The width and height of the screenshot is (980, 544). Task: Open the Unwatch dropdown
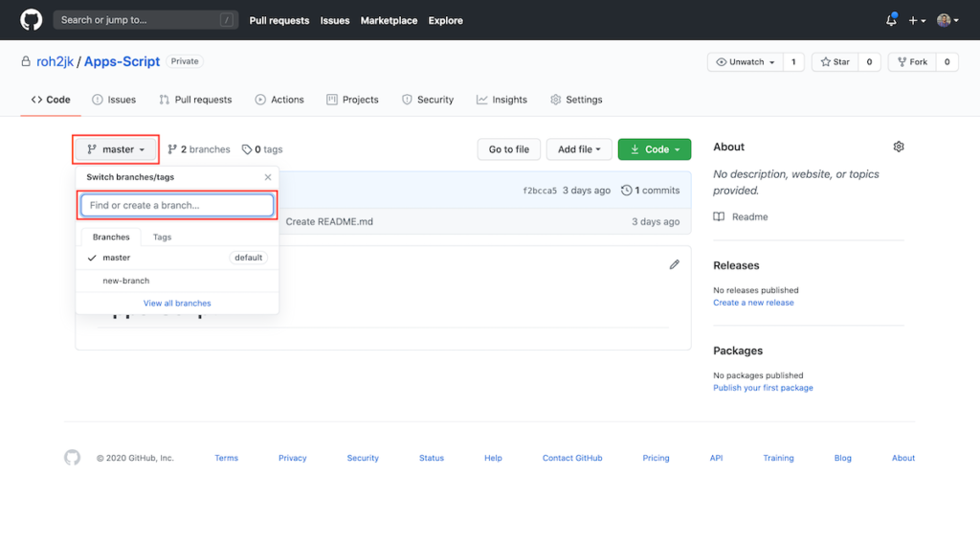[745, 62]
